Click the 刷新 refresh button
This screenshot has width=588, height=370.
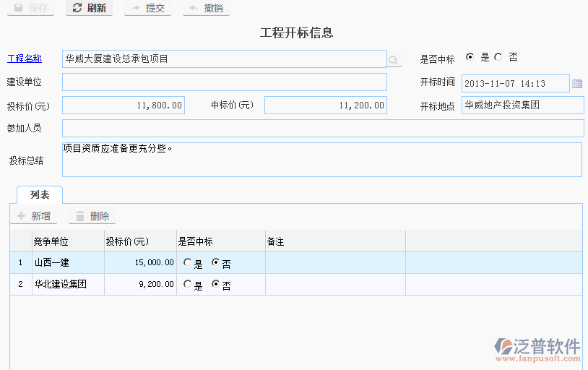[90, 9]
